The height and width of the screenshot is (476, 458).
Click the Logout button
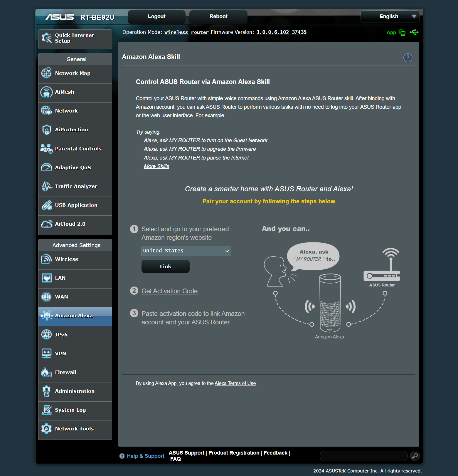tap(156, 17)
